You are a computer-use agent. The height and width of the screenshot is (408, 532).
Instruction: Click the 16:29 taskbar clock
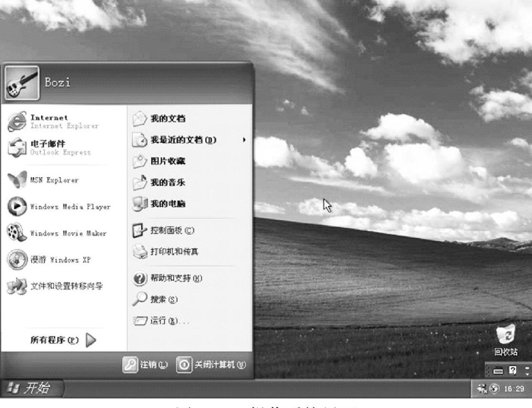514,389
